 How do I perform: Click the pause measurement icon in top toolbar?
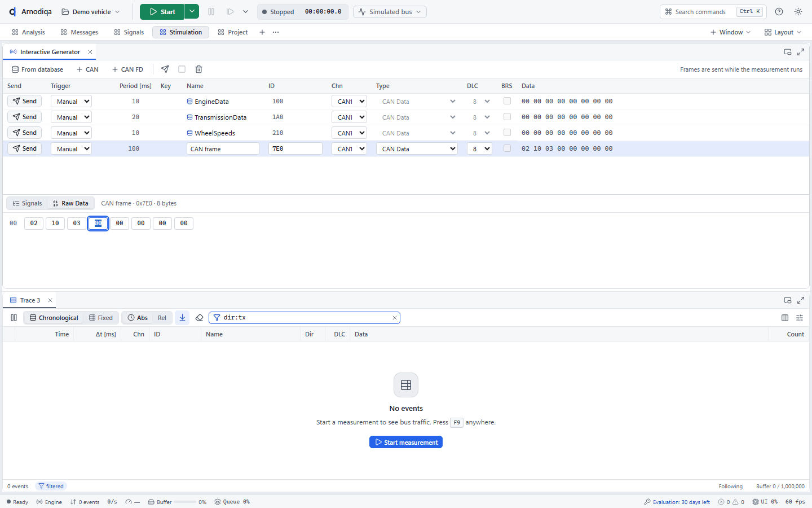[211, 12]
